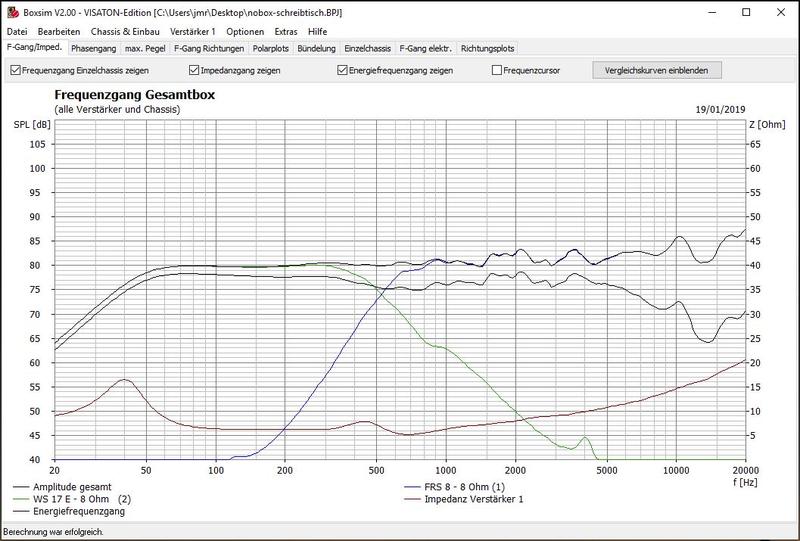Expand the Chassis & Einbau menu
800x541 pixels.
[127, 32]
